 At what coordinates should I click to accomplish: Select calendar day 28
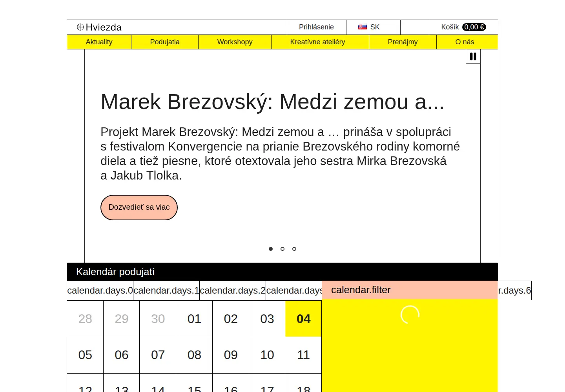point(85,319)
